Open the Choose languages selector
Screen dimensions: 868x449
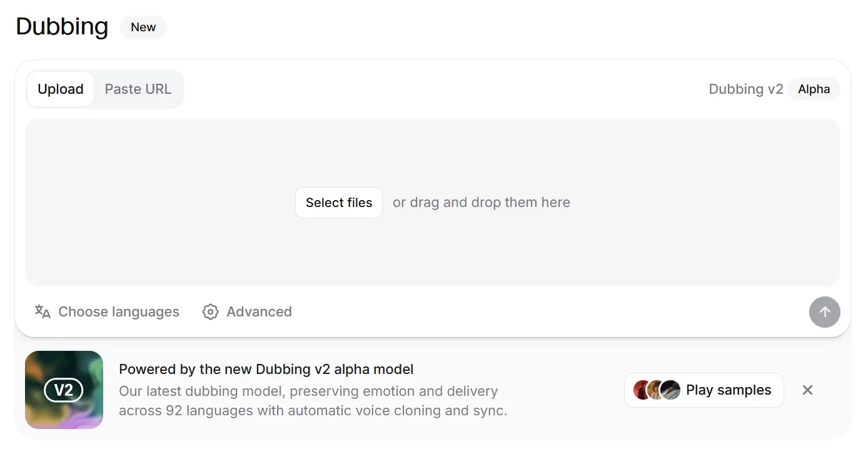(x=107, y=311)
